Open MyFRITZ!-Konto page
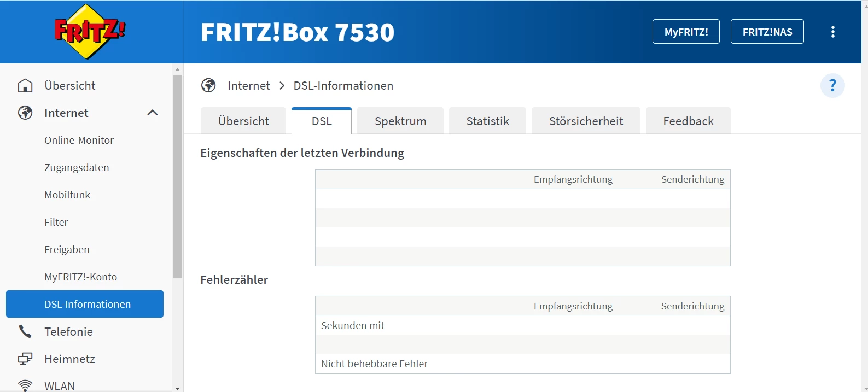The image size is (868, 392). click(x=81, y=277)
